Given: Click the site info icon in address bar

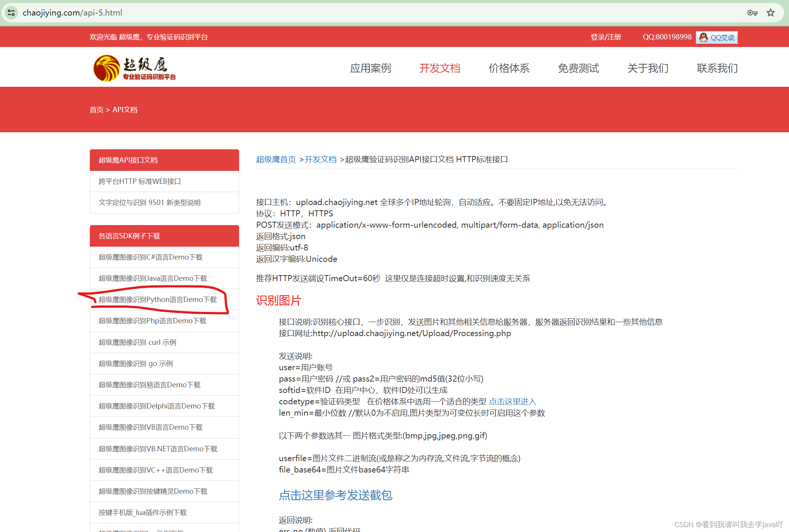Looking at the screenshot, I should tap(11, 13).
